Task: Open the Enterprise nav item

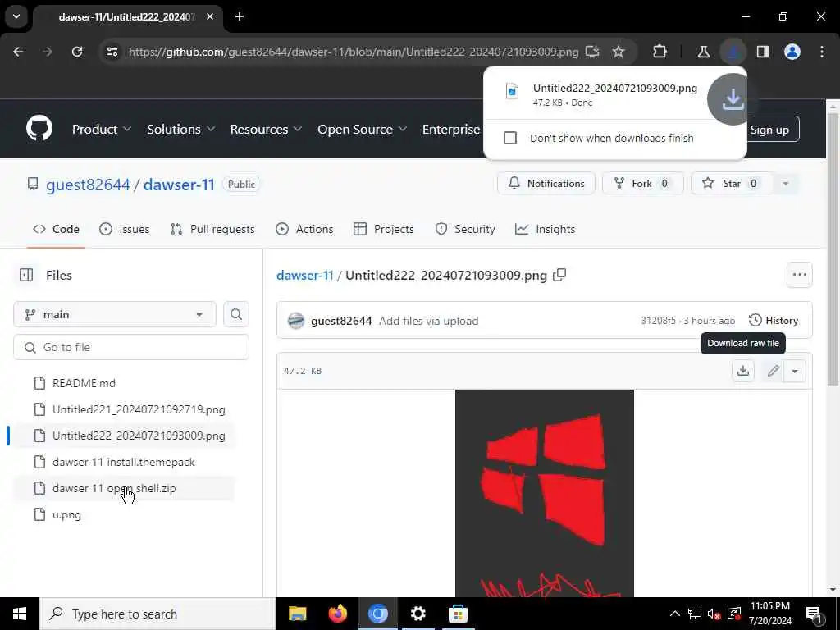Action: (x=451, y=129)
